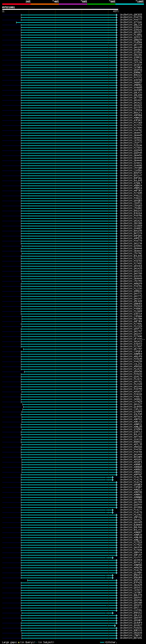Screen dimensions: 146x644
Task: Click the green ~80% legend color bar
Action: pyautogui.click(x=101, y=4)
